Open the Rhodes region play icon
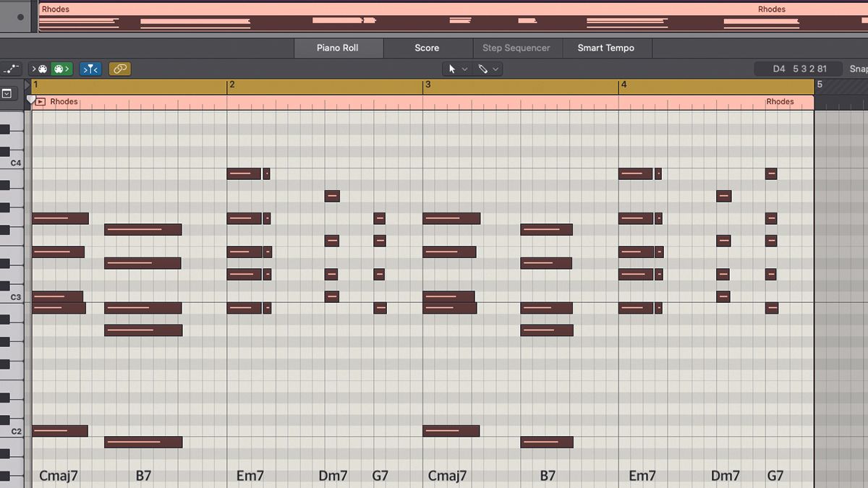 pos(40,101)
